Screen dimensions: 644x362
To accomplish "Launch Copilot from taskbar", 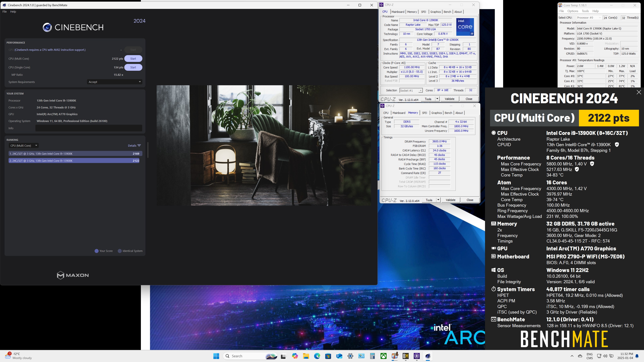I will tap(295, 356).
